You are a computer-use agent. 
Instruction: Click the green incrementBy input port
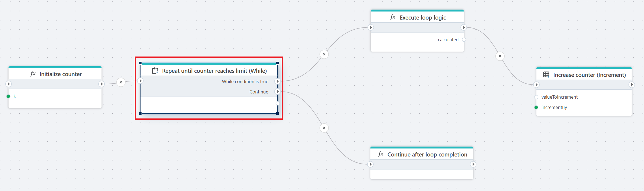click(x=536, y=107)
